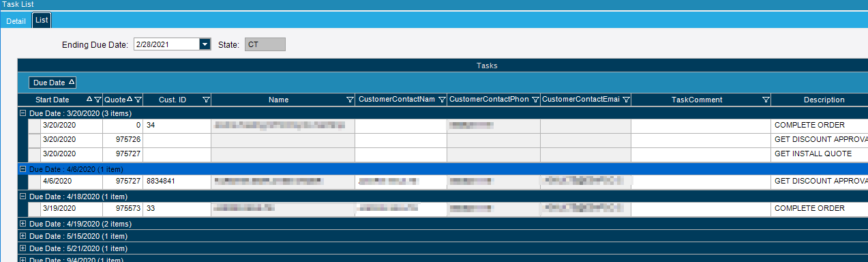868x262 pixels.
Task: Expand the Due Date 5/21/2020 group
Action: click(23, 248)
